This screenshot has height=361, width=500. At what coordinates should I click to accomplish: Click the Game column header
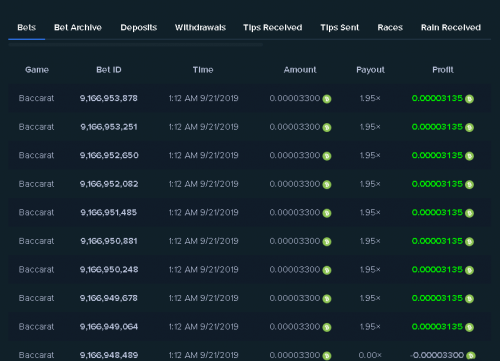(x=37, y=70)
